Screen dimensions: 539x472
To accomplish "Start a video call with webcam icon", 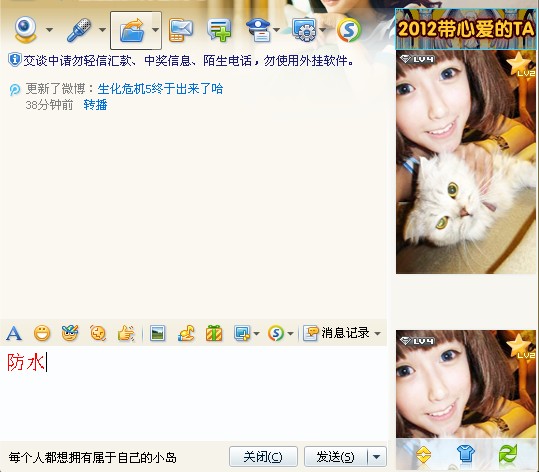I will (25, 30).
